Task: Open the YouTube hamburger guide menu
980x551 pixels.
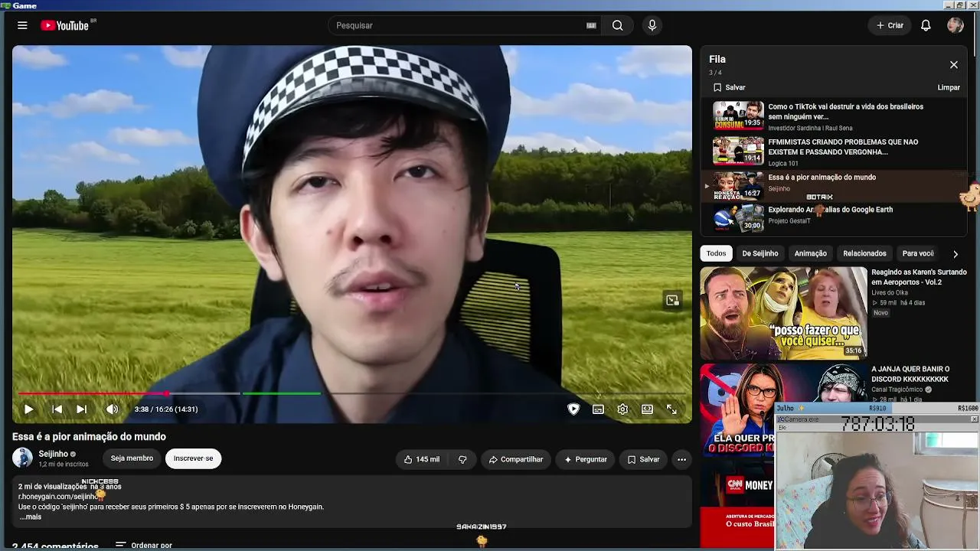Action: [x=22, y=25]
